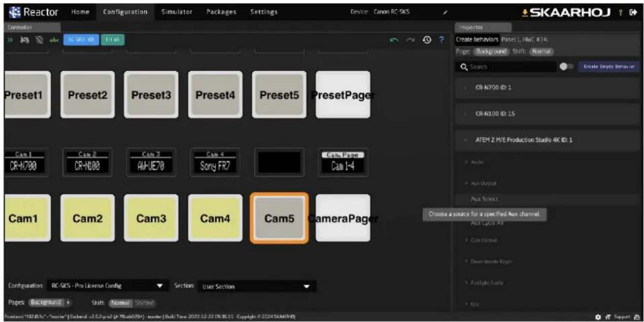The height and width of the screenshot is (322, 644).
Task: Click the search magnifier icon in Inspector
Action: click(463, 66)
